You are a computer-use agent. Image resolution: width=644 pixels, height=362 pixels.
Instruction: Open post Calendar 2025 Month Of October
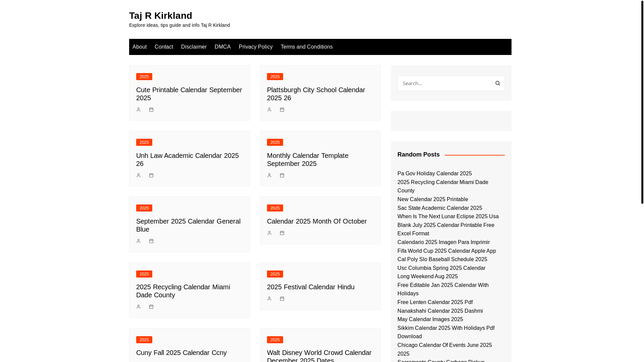coord(317,221)
